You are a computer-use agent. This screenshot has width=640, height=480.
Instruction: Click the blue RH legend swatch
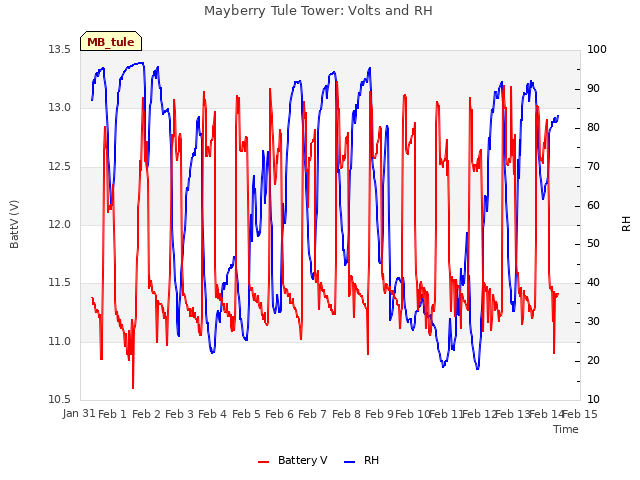coord(350,462)
